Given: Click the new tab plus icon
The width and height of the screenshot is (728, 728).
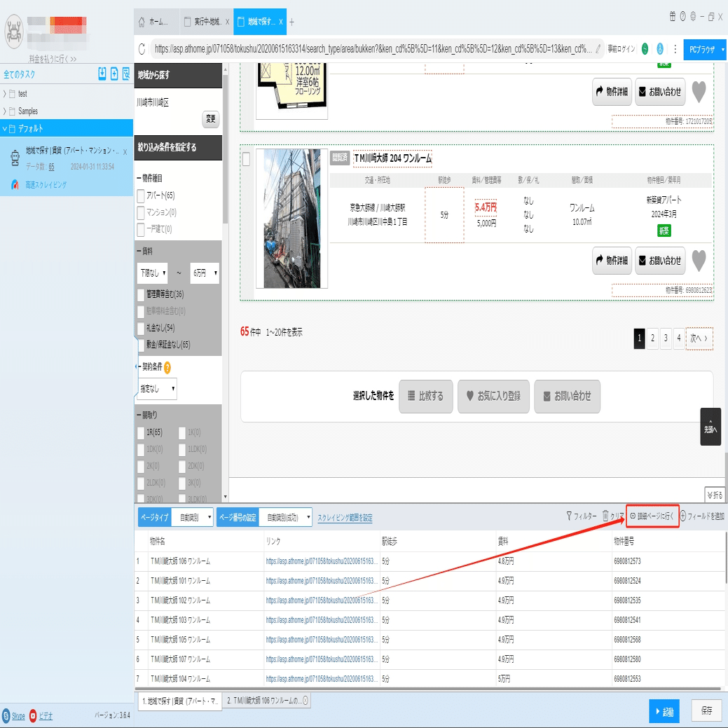Looking at the screenshot, I should (292, 22).
